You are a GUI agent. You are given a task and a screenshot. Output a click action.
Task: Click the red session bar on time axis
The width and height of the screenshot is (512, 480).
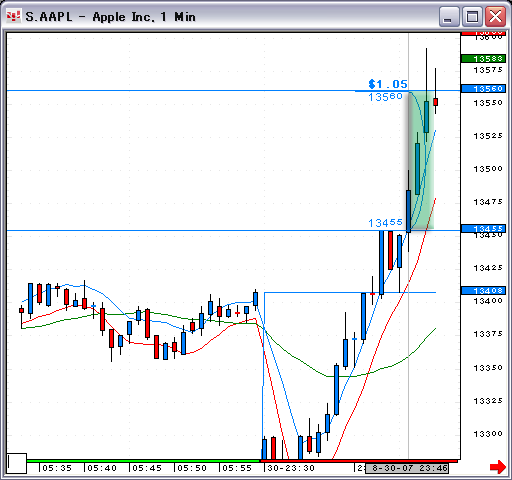point(358,461)
